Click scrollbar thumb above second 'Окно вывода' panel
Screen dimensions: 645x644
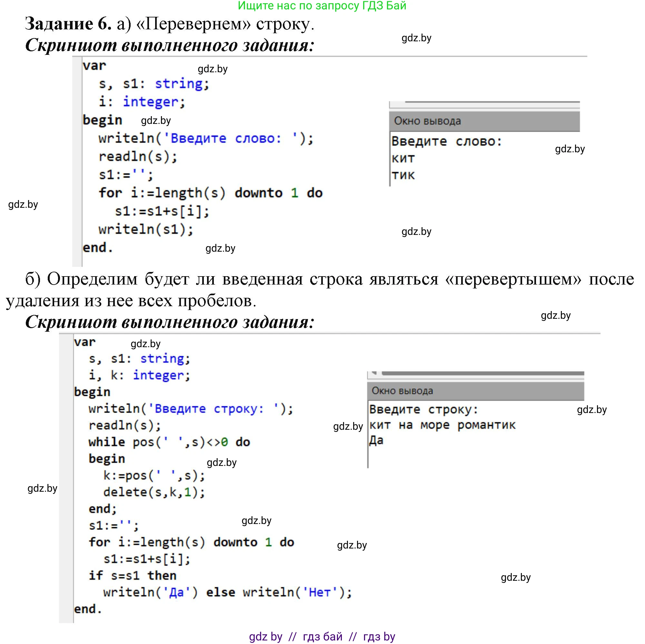[483, 373]
